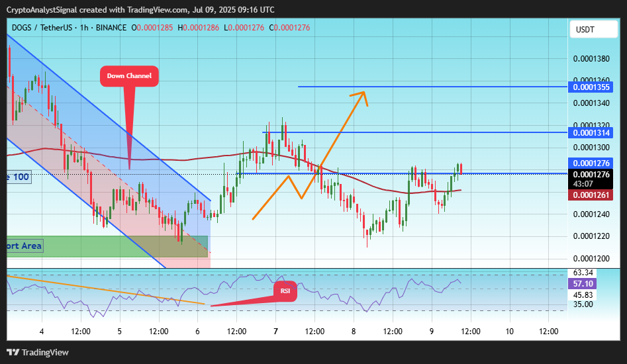Click the 63.34 RSI level label
627x364 pixels.
[583, 273]
